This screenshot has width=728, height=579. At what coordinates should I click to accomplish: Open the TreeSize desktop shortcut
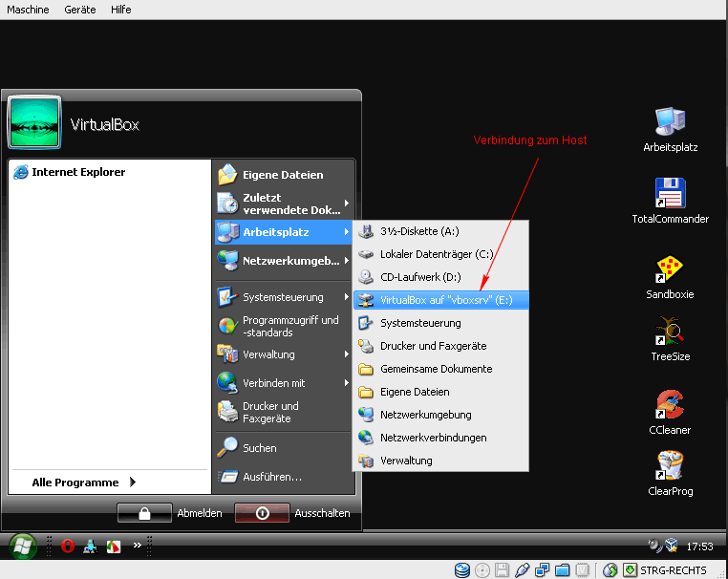[x=670, y=332]
